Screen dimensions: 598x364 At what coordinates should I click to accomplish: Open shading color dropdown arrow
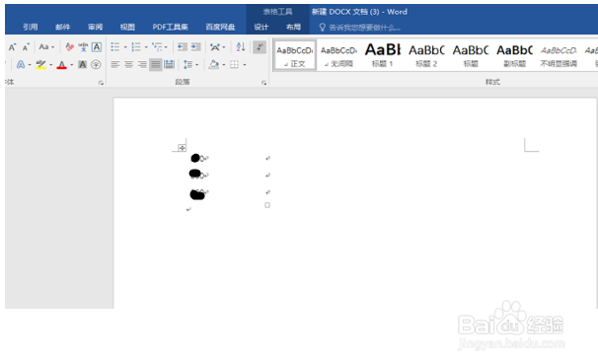coord(224,65)
